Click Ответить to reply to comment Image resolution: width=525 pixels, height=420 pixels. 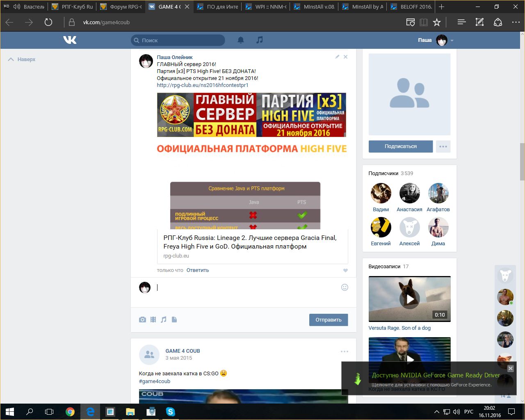198,270
